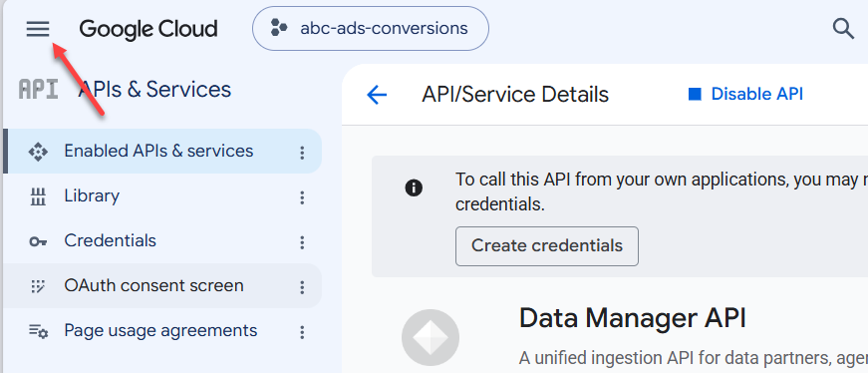
Task: Click the Credentials key icon
Action: pos(38,241)
